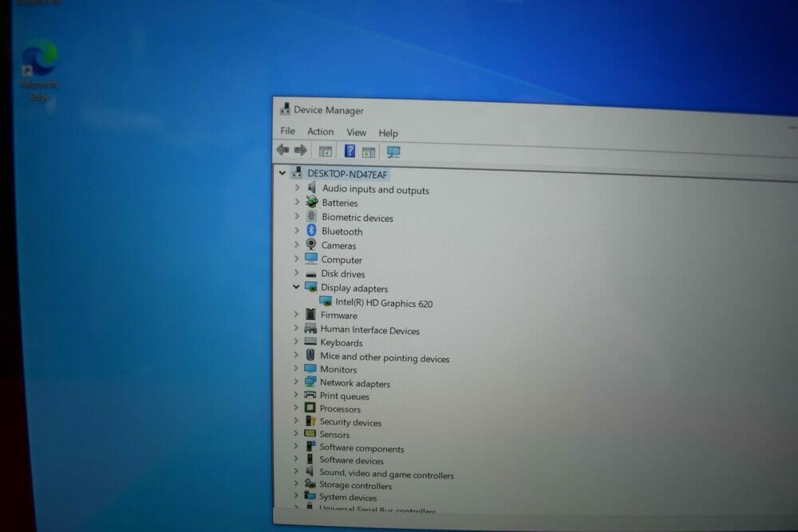Select the 'Sensors' label
798x532 pixels.
click(x=334, y=435)
